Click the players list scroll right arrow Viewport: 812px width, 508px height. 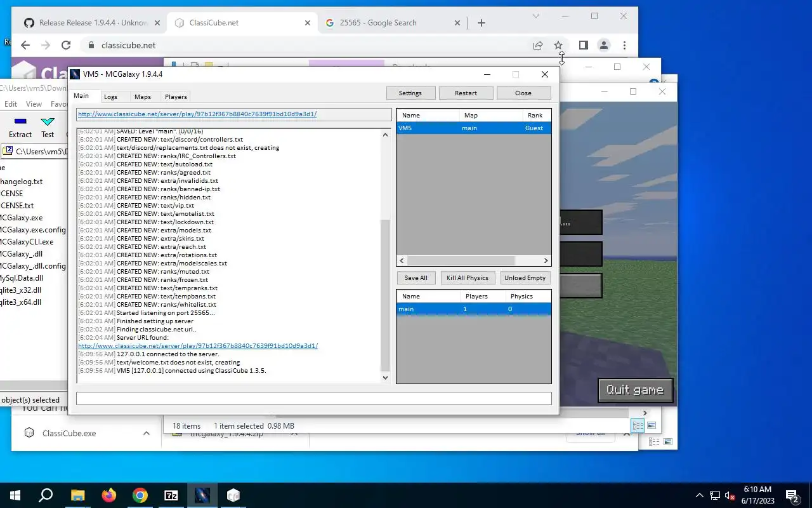(546, 260)
